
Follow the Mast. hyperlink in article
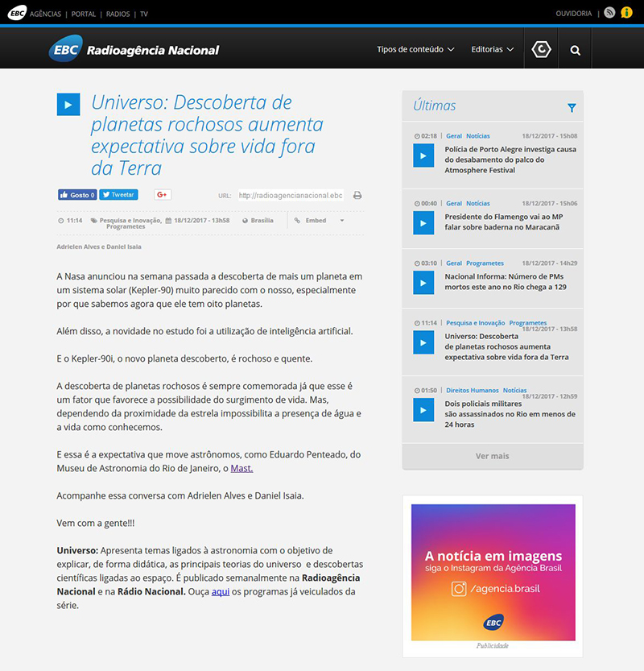pos(242,468)
